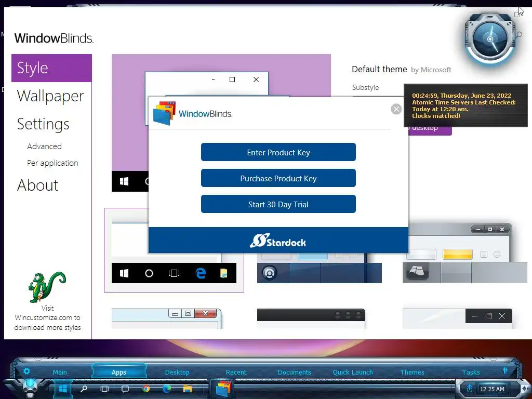
Task: Open the Settings section
Action: pyautogui.click(x=43, y=124)
